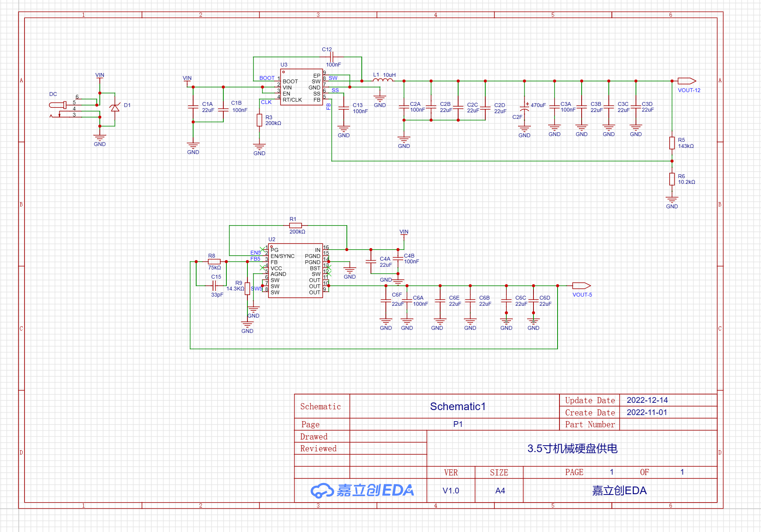The image size is (761, 532).
Task: Select the U3 regulator IC symbol
Action: pyautogui.click(x=302, y=87)
